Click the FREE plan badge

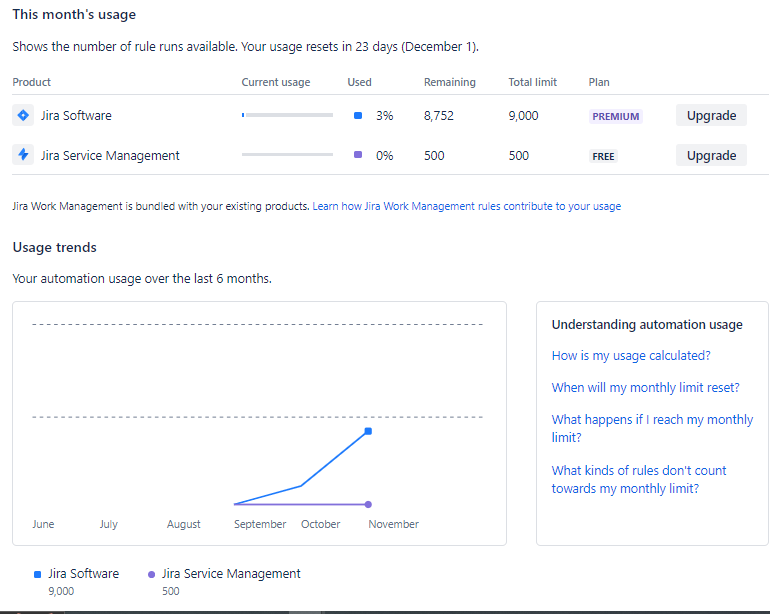(603, 156)
